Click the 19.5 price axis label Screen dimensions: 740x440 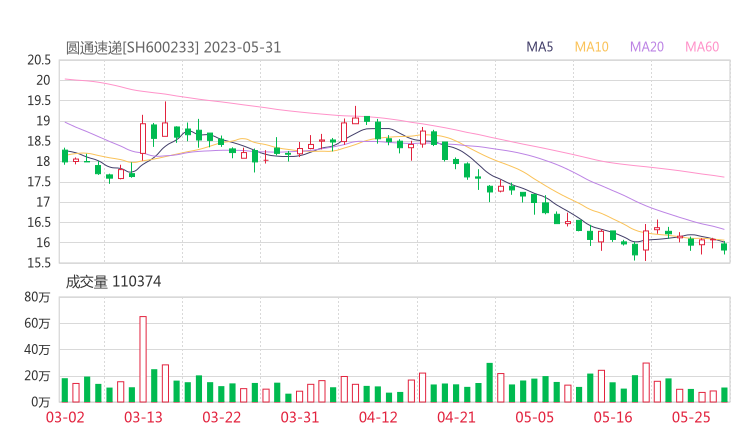[x=39, y=101]
